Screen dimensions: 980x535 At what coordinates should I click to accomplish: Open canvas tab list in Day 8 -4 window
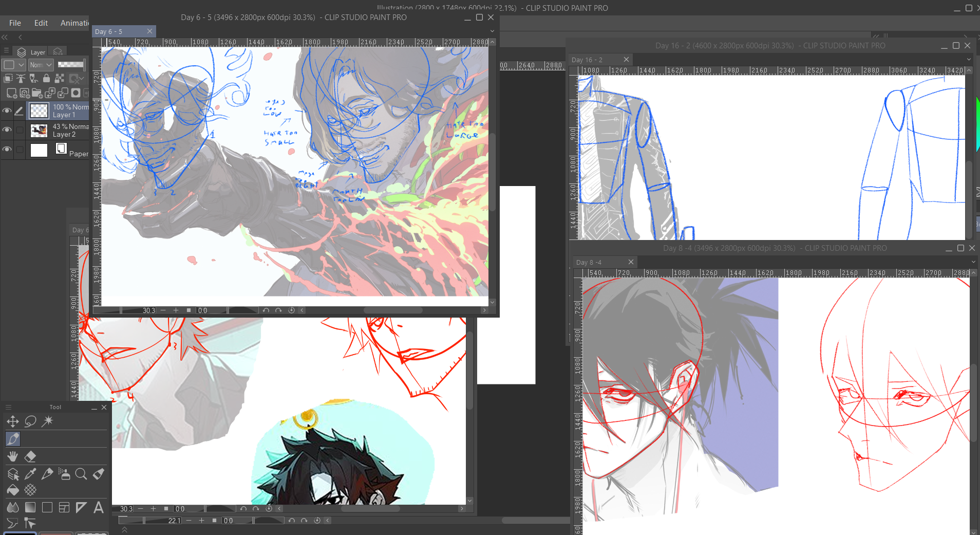point(973,262)
